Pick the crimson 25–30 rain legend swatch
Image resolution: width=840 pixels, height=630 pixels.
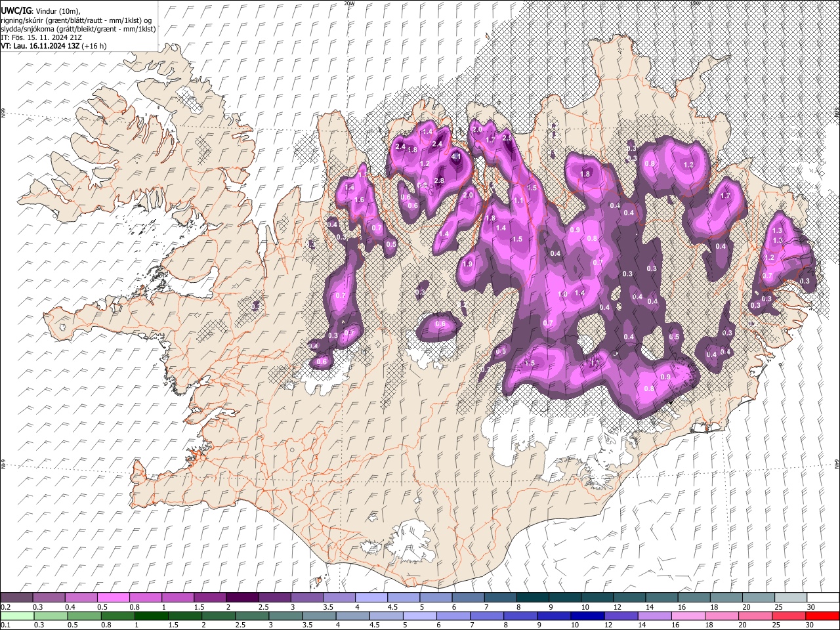tap(789, 616)
